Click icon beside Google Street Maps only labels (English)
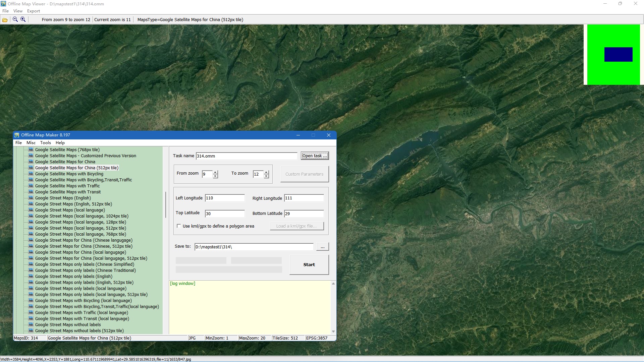Screen dimensions: 644x362 31,276
